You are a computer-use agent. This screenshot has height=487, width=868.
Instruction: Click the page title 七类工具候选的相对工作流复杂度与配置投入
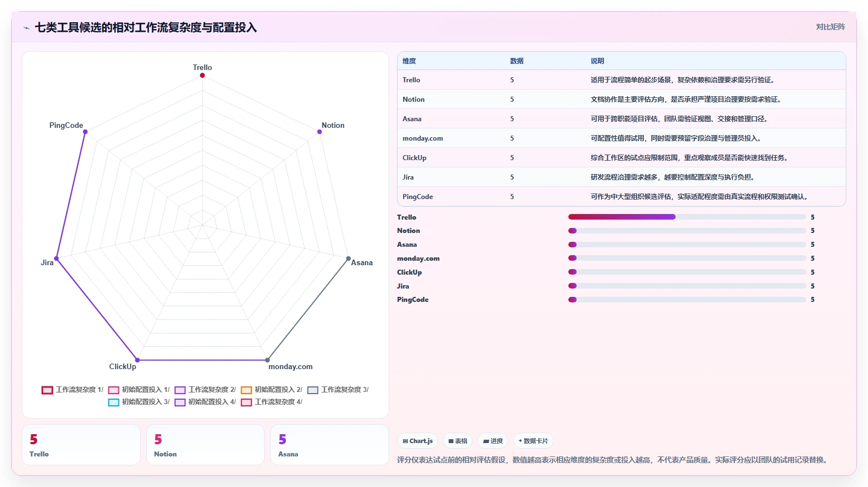point(146,27)
